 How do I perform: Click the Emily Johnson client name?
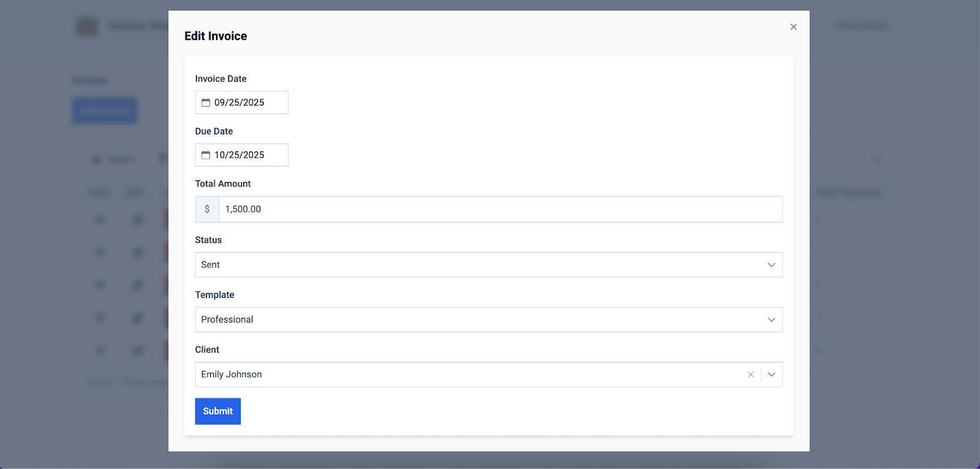[x=232, y=375]
